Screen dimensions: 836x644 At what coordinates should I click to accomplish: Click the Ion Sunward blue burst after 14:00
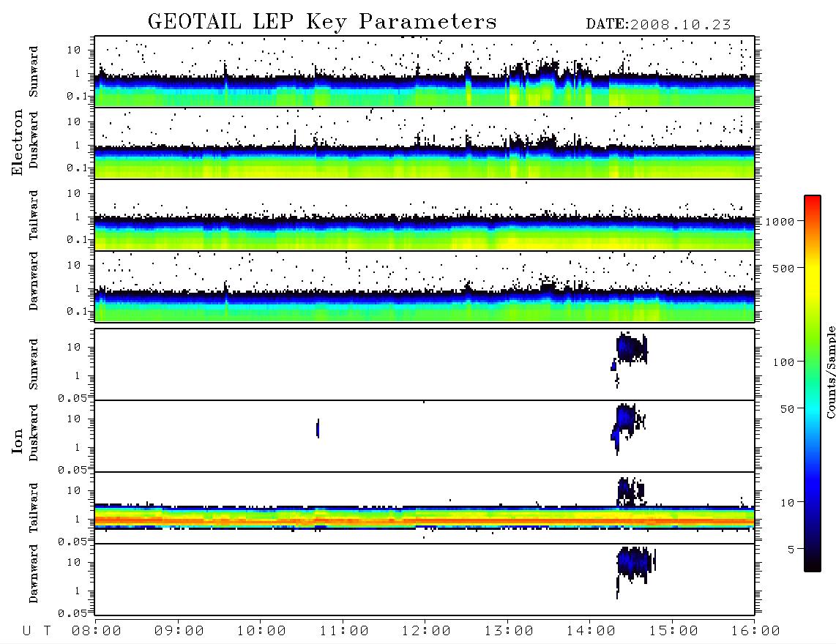631,348
